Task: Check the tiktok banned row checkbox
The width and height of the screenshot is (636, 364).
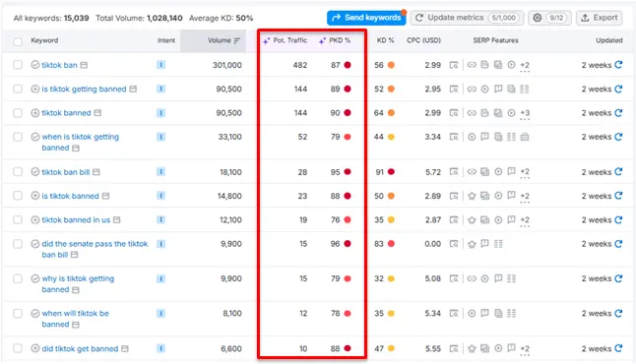Action: (18, 113)
